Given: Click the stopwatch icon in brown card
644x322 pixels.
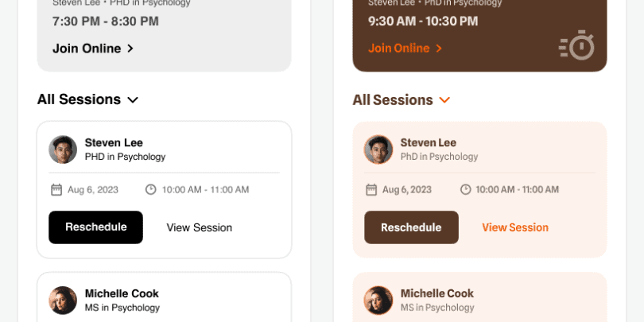Looking at the screenshot, I should pyautogui.click(x=577, y=45).
